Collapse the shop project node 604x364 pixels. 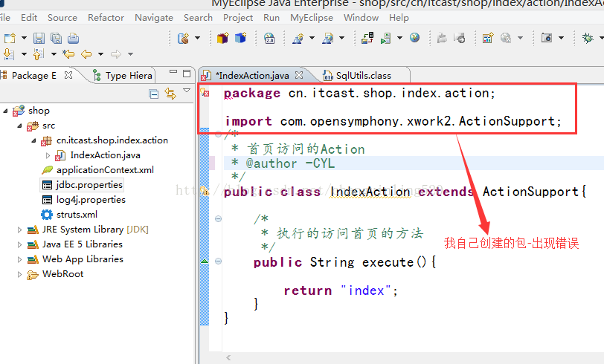click(x=5, y=111)
